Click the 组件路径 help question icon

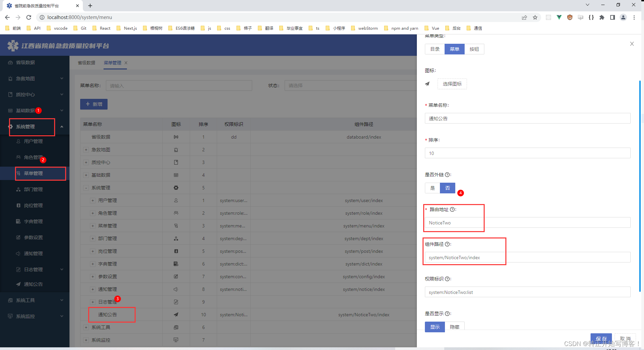(x=447, y=244)
